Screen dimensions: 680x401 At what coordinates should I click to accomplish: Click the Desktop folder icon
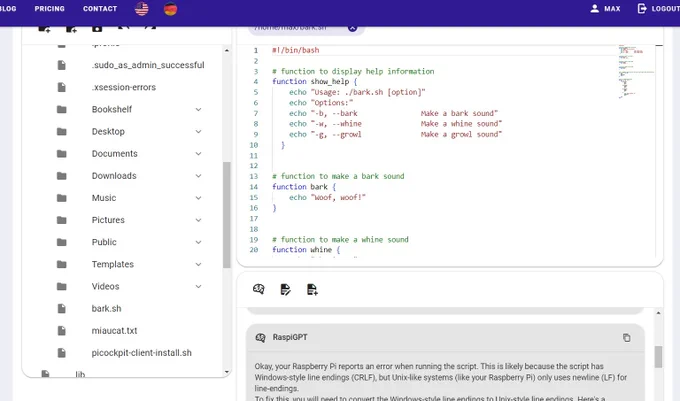(62, 131)
